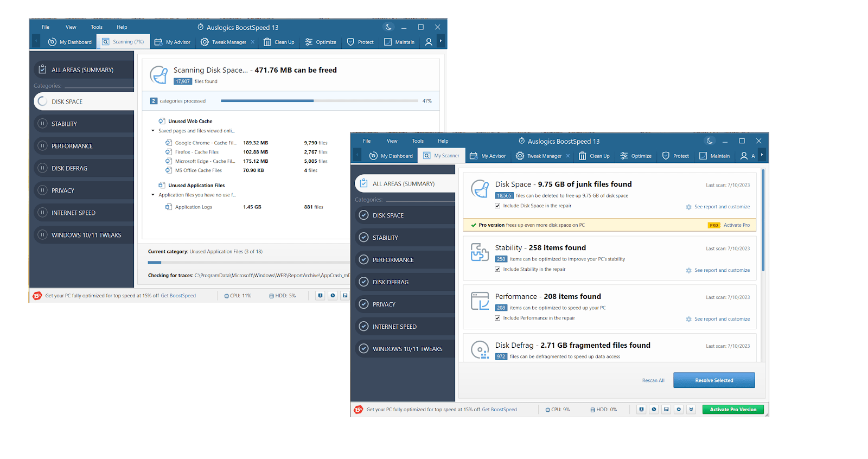Uncheck Include Performance in the repair
This screenshot has width=868, height=459.
click(x=497, y=318)
